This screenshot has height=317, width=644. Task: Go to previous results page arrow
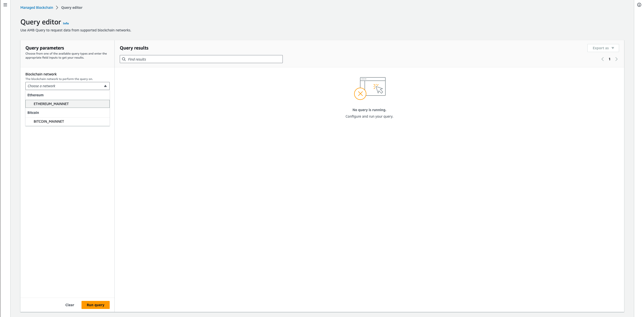[602, 59]
